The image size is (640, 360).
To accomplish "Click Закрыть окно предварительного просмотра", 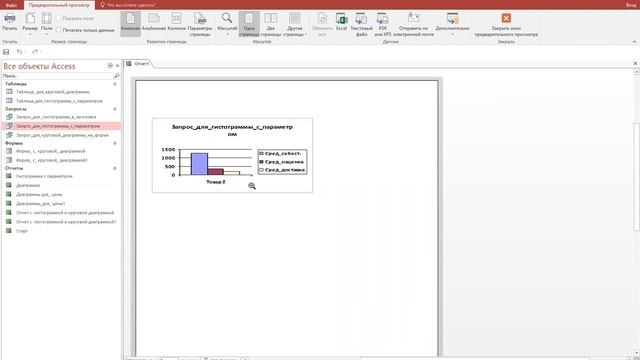I will coord(506,24).
